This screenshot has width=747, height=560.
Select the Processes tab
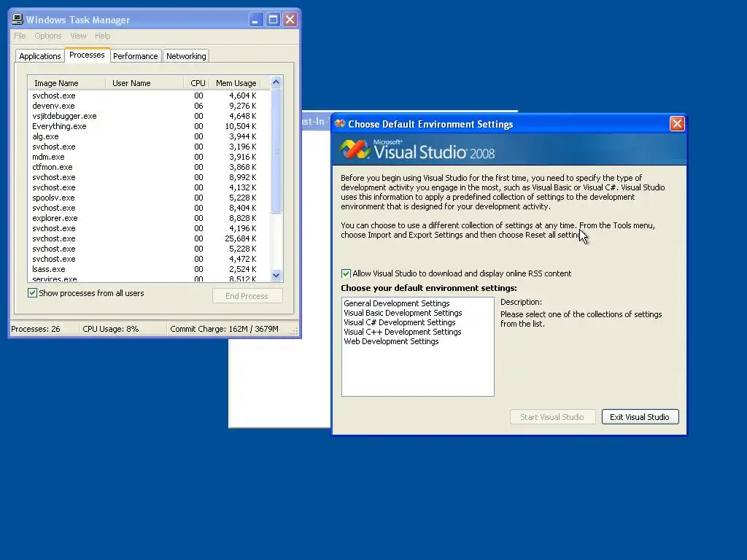(87, 55)
